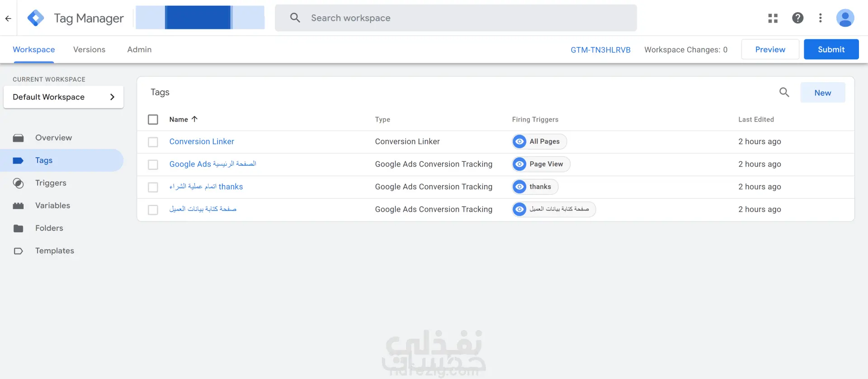The width and height of the screenshot is (868, 379).
Task: Click the user account avatar
Action: [844, 18]
